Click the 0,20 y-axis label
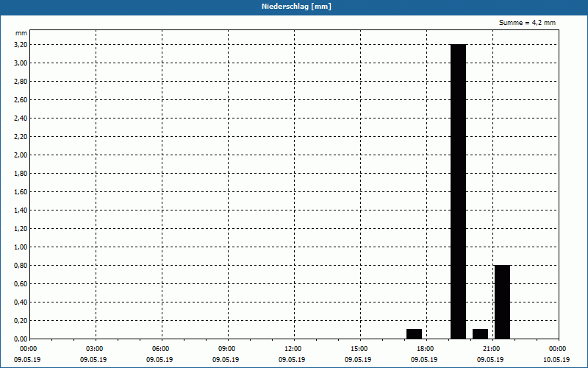The width and height of the screenshot is (588, 368). pyautogui.click(x=21, y=321)
